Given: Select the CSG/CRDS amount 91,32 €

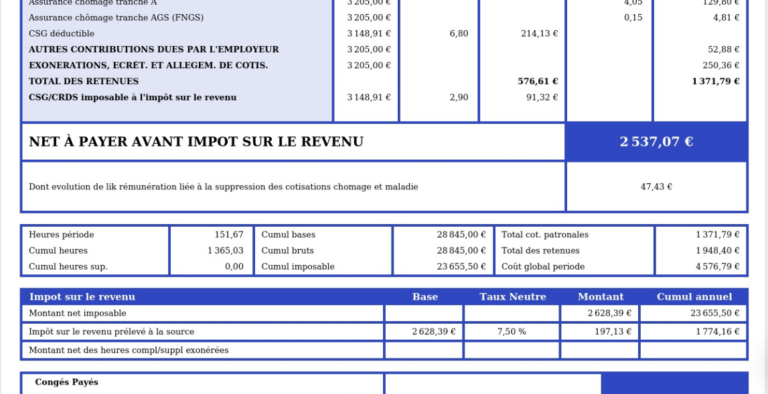Looking at the screenshot, I should click(542, 97).
